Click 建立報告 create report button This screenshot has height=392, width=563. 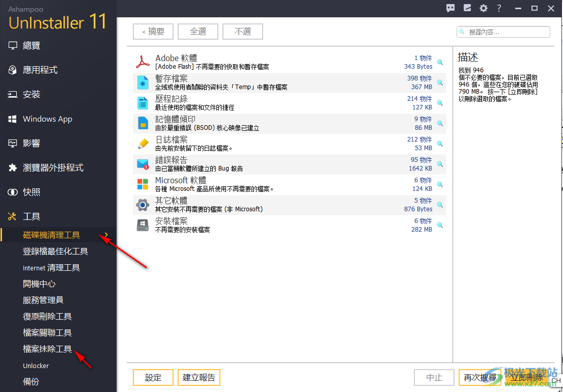199,377
